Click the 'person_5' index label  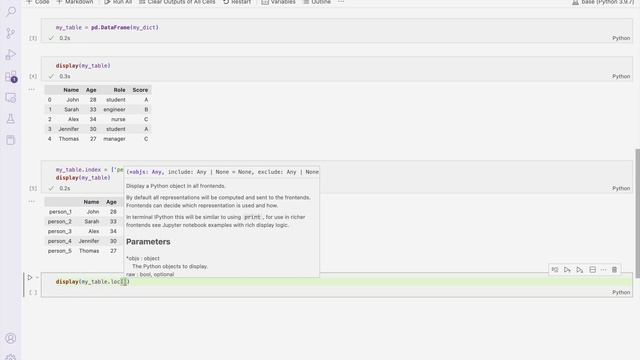point(60,251)
